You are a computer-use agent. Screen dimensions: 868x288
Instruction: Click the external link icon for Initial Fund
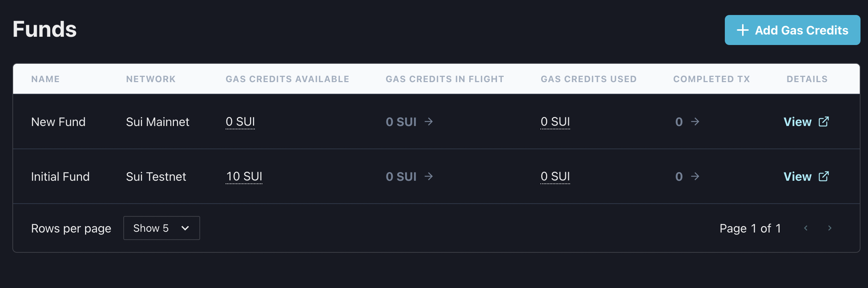coord(823,176)
